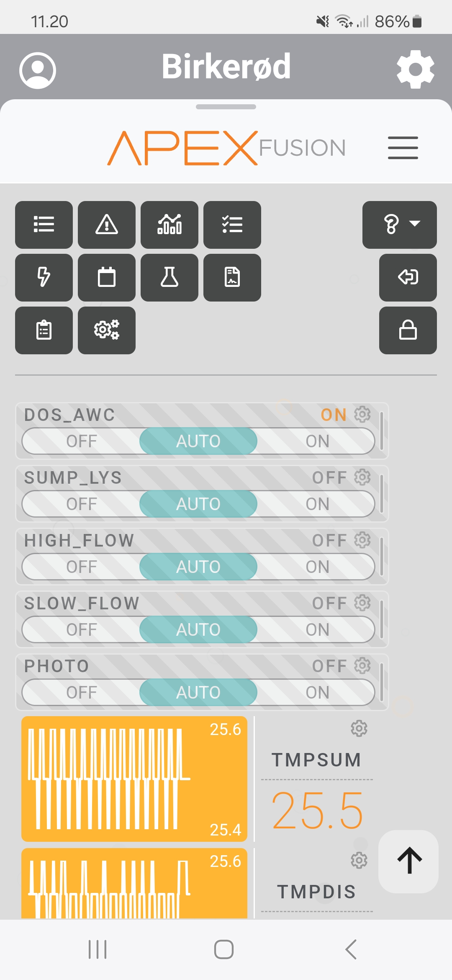Tap the scroll-to-top arrow button
This screenshot has width=452, height=980.
pyautogui.click(x=408, y=861)
